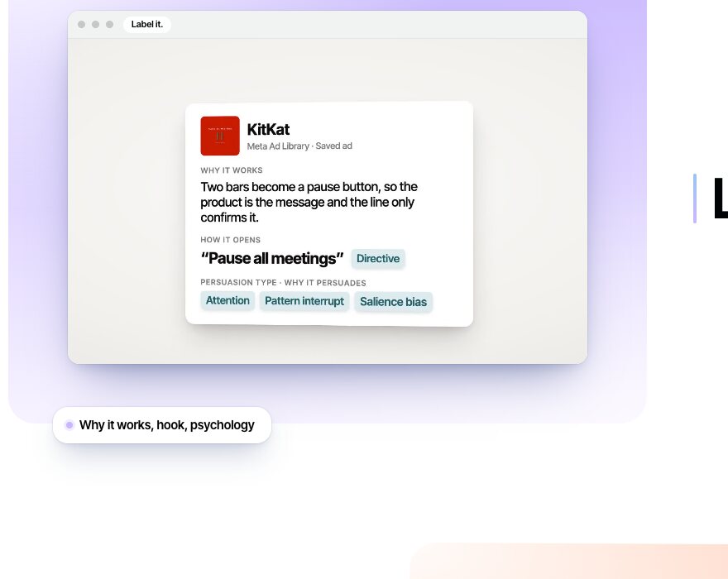Click the 'Two bars become a pause button' paragraph
728x579 pixels.
(x=309, y=202)
